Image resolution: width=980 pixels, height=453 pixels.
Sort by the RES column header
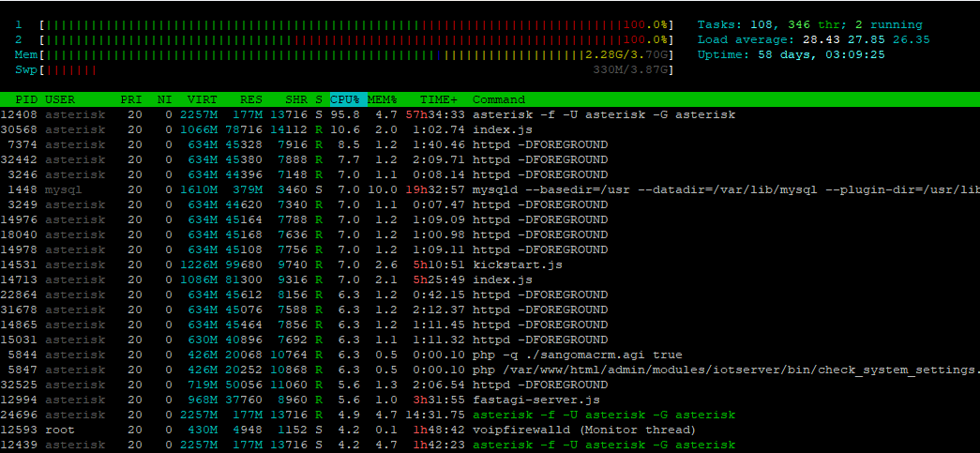[251, 99]
